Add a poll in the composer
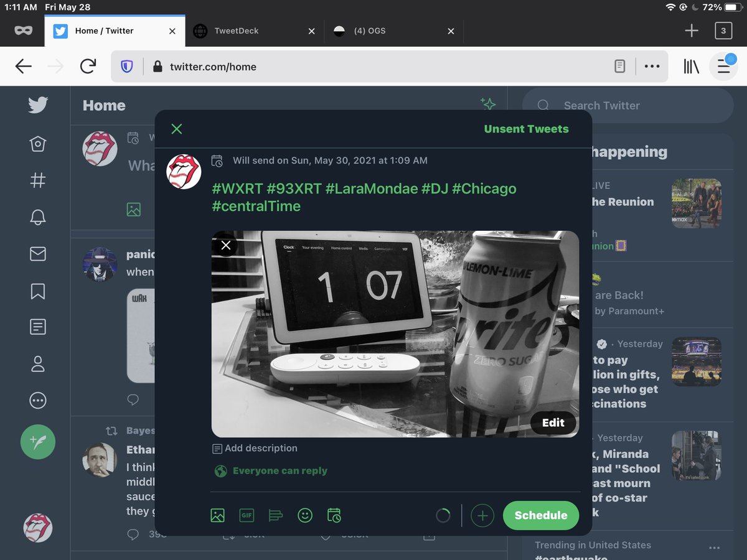Viewport: 747px width, 560px height. click(276, 515)
